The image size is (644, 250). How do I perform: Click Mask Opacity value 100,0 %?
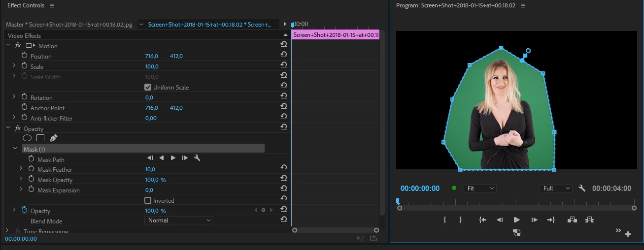pyautogui.click(x=155, y=180)
